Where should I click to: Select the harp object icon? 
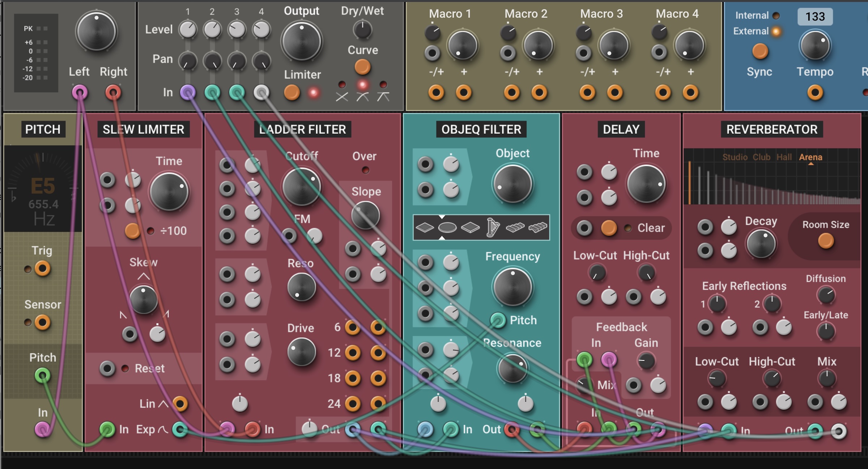[493, 228]
